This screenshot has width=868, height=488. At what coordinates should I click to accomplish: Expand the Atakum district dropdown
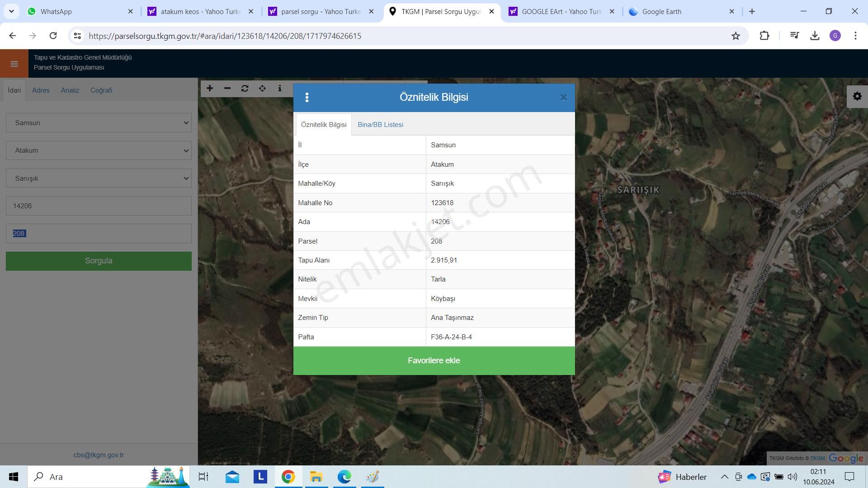(99, 150)
